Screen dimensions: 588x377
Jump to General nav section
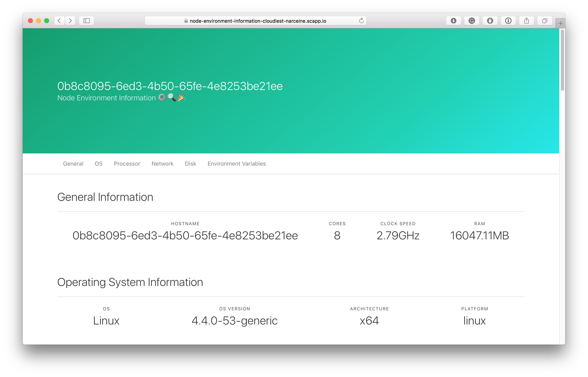pos(73,164)
